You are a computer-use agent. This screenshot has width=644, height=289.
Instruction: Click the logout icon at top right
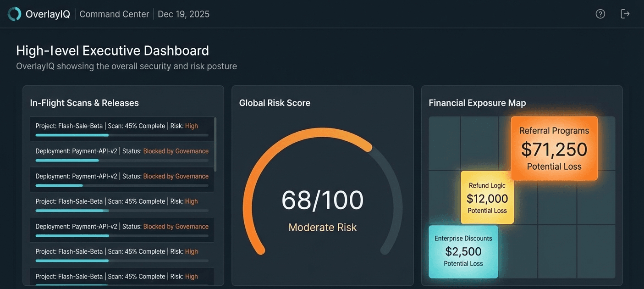pos(625,13)
